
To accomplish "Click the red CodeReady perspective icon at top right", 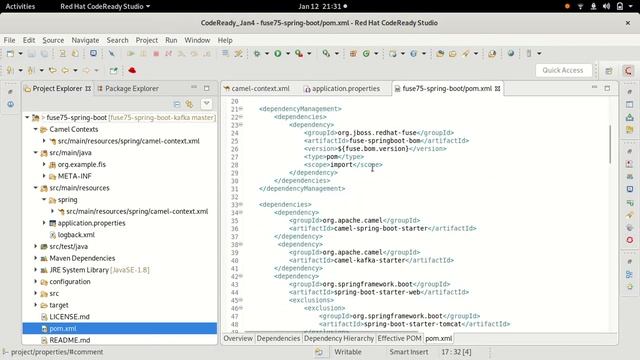I will (x=628, y=71).
